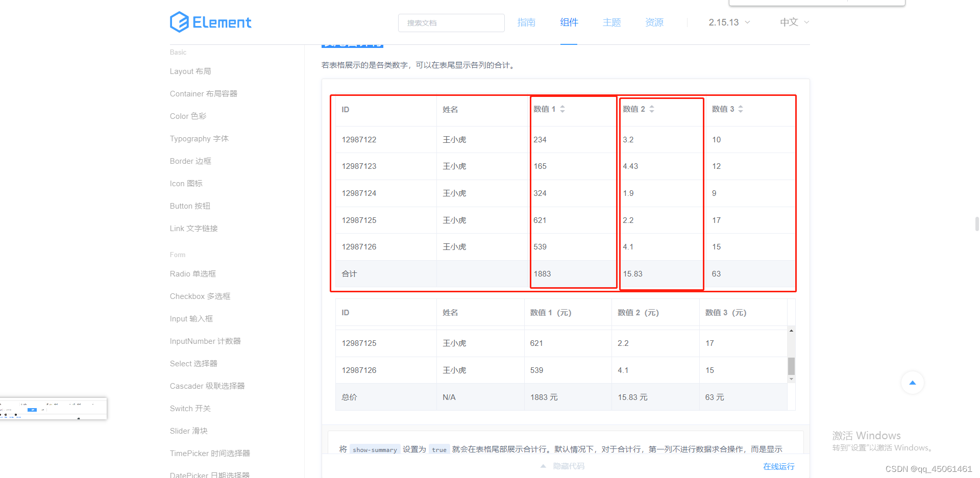Click the N/A cell in summary row

coord(449,397)
